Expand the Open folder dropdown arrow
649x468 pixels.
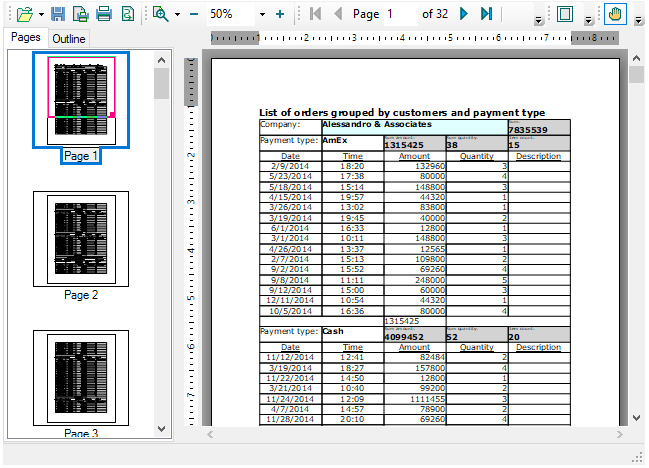pos(40,15)
